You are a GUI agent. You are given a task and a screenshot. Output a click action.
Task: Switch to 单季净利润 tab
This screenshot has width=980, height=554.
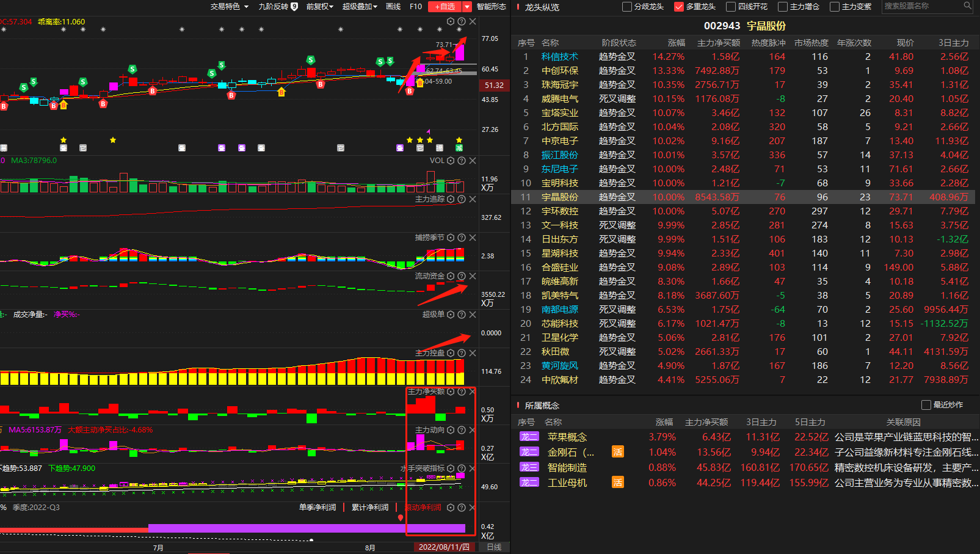click(x=318, y=508)
